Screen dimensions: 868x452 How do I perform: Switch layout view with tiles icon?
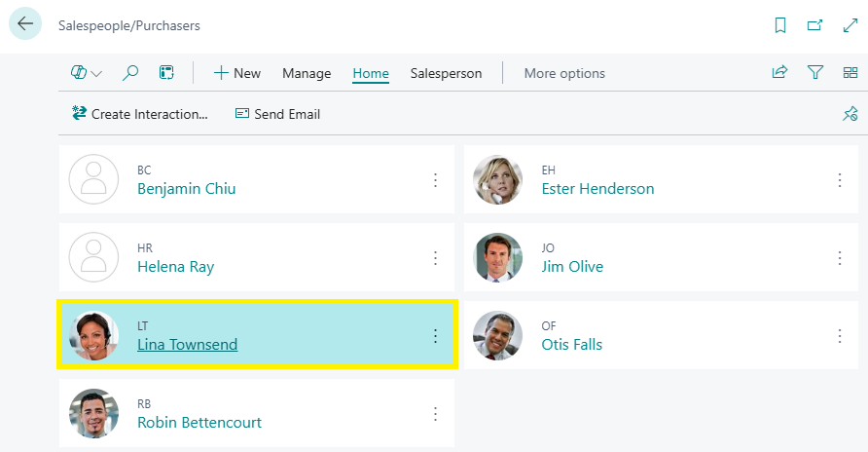pyautogui.click(x=850, y=73)
